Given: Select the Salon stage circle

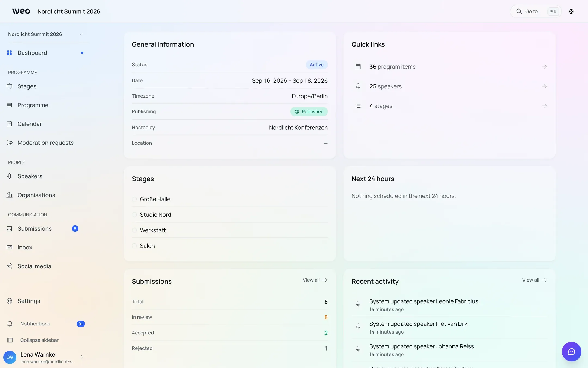Looking at the screenshot, I should click(x=134, y=246).
